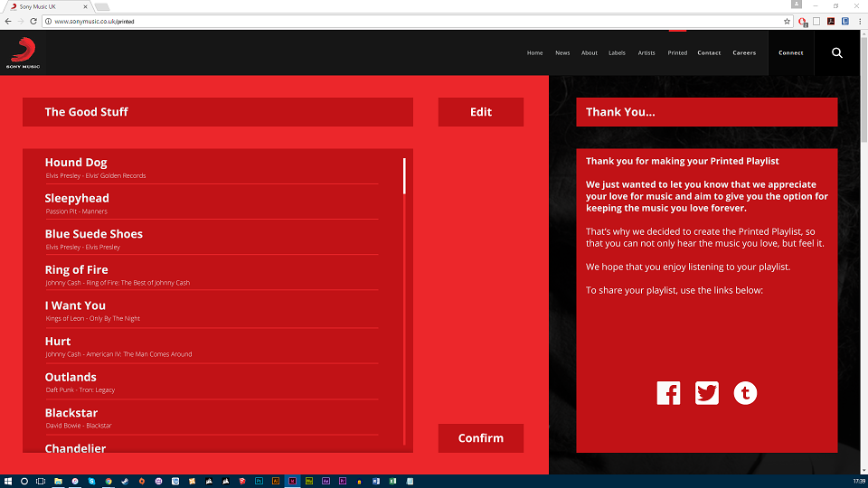The height and width of the screenshot is (488, 868).
Task: Open Steam from taskbar
Action: point(125,482)
